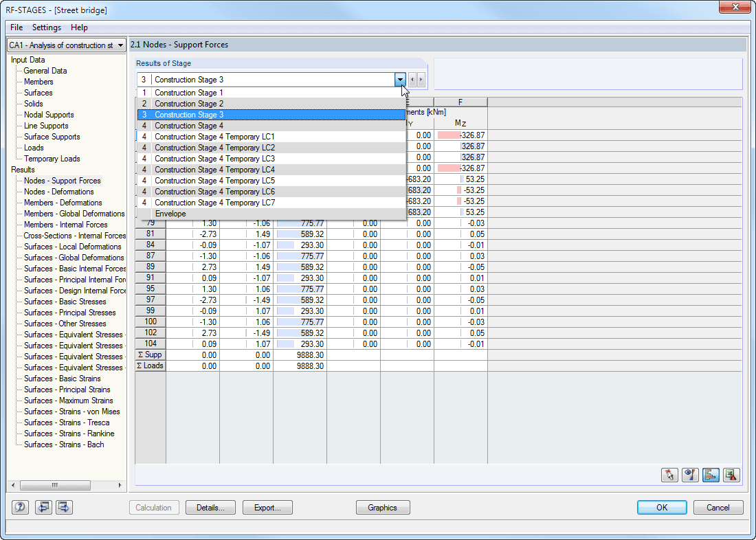Go to previous module window icon

point(43,507)
